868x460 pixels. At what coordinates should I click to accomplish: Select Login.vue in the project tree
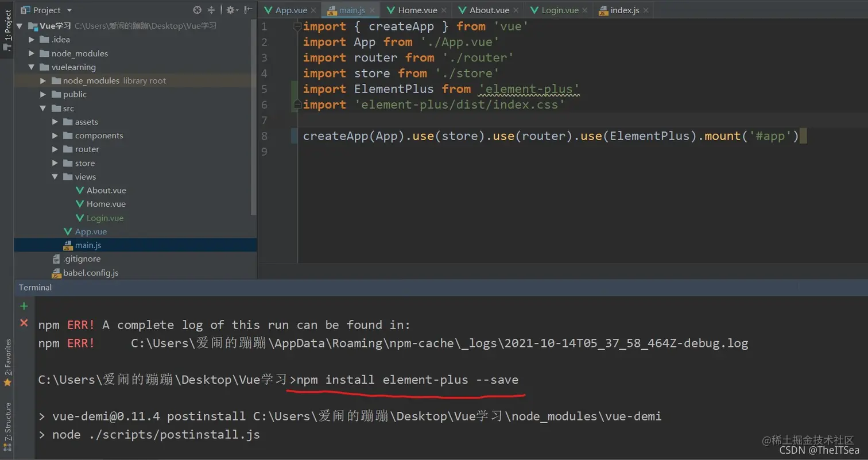coord(99,218)
